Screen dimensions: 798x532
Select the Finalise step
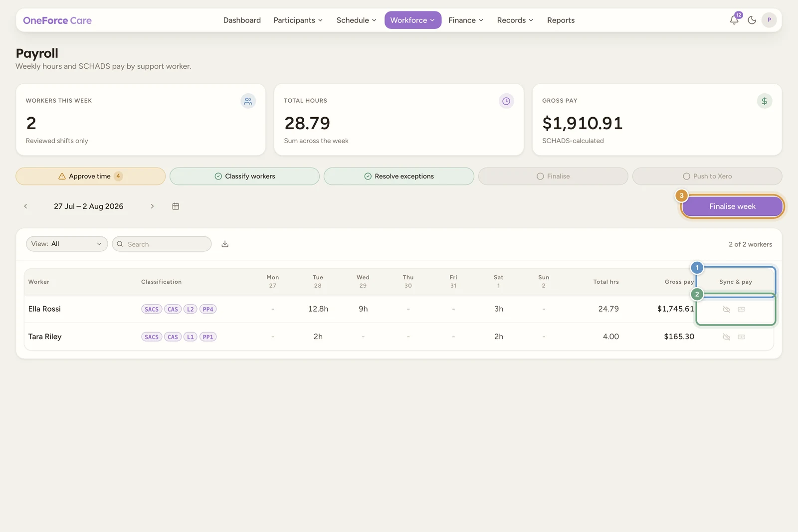553,177
